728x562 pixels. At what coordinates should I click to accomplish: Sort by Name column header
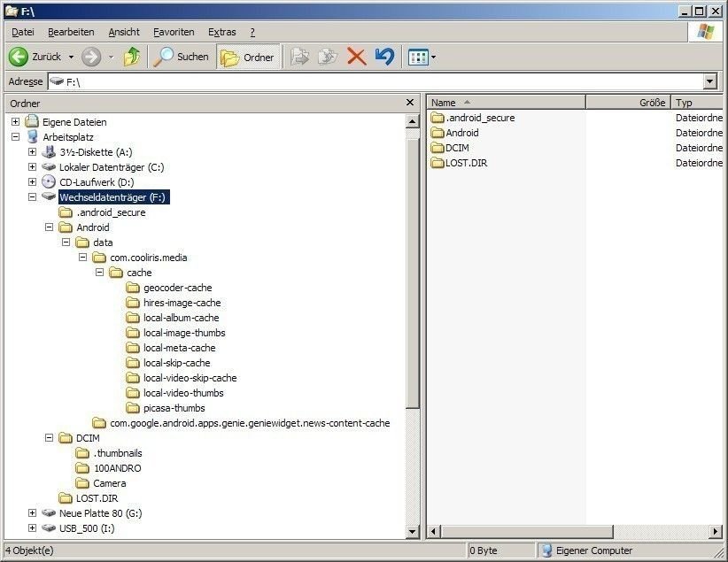(x=506, y=103)
